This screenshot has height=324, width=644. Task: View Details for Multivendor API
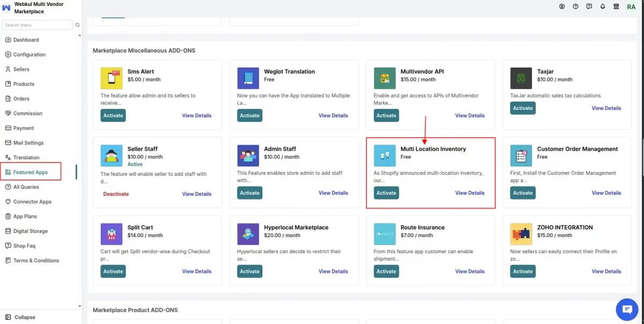[470, 115]
